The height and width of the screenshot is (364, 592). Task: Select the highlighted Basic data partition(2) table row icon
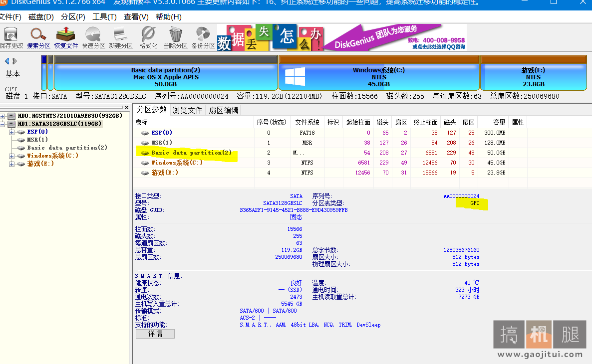(145, 153)
